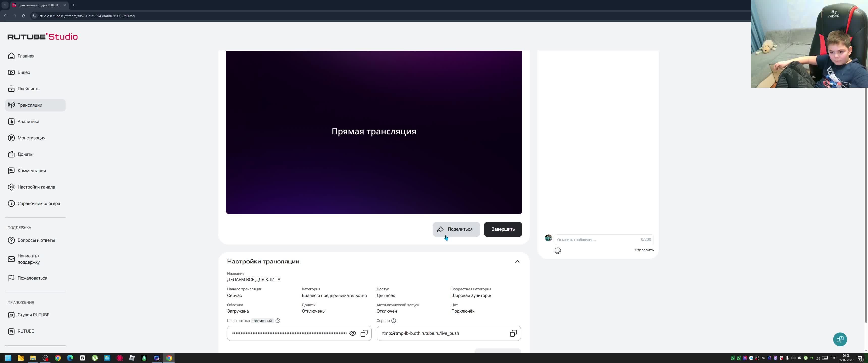Open Трансляции in the sidebar
The width and height of the screenshot is (868, 363).
pos(30,105)
